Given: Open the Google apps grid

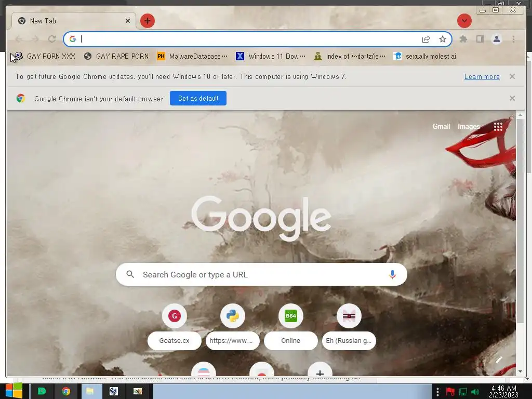Looking at the screenshot, I should [x=498, y=127].
